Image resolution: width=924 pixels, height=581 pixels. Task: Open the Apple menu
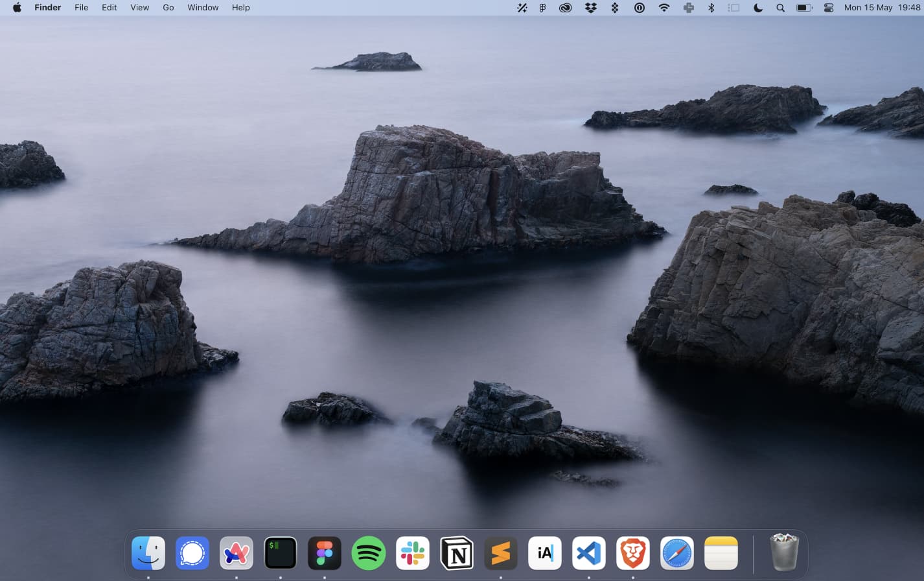click(x=16, y=8)
